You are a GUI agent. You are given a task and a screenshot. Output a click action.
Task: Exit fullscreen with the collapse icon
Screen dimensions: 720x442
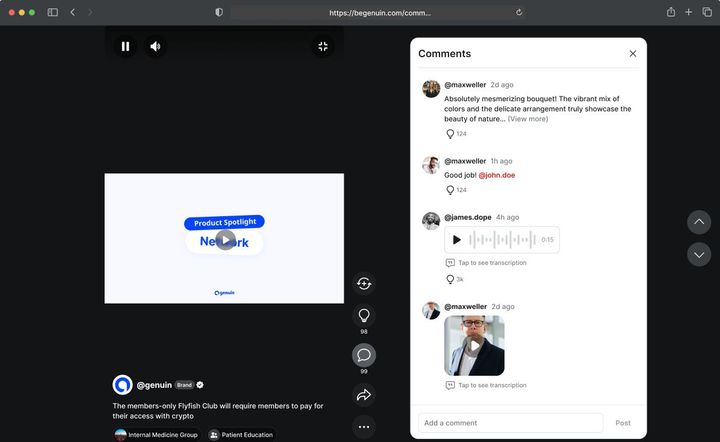point(323,46)
